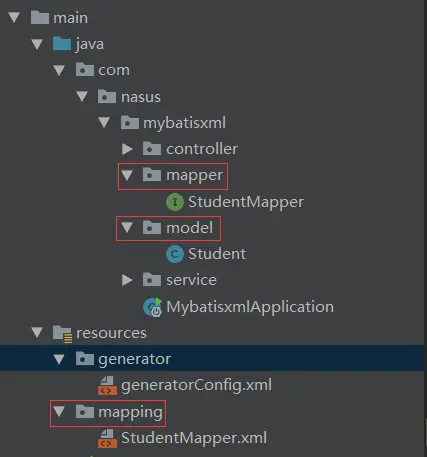The width and height of the screenshot is (427, 457).
Task: Open generatorConfig.xml file
Action: click(x=196, y=386)
